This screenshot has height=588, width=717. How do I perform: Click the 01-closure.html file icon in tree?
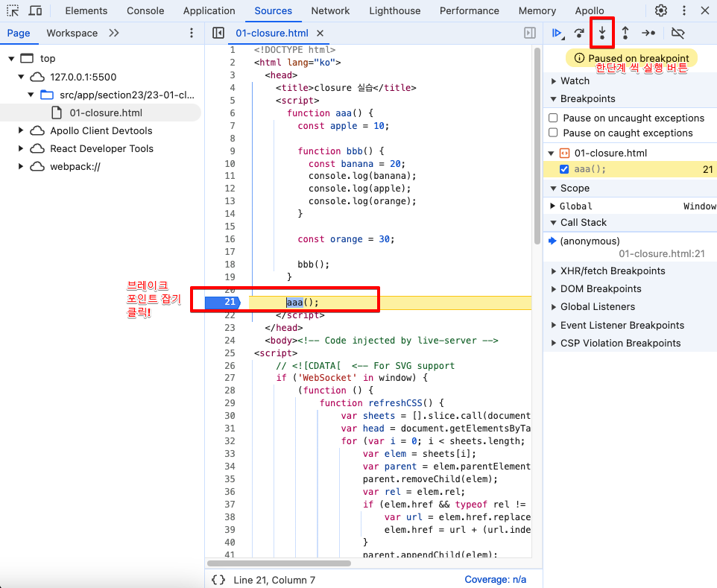56,113
